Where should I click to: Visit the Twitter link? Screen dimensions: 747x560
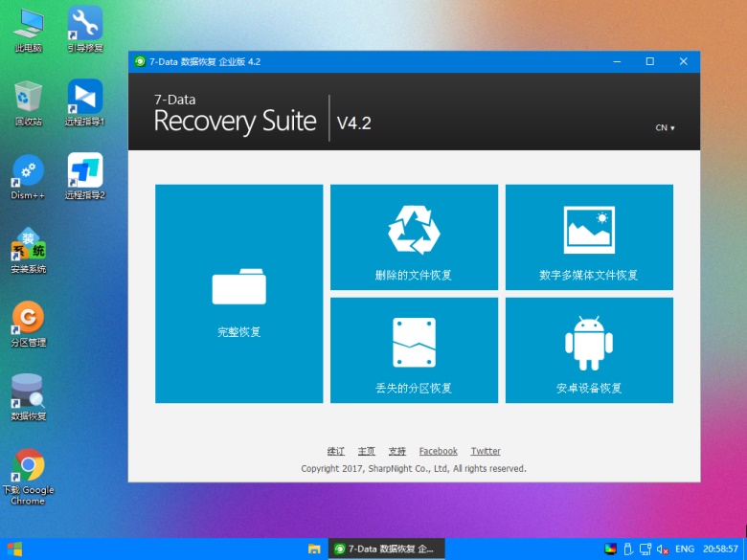click(x=486, y=451)
